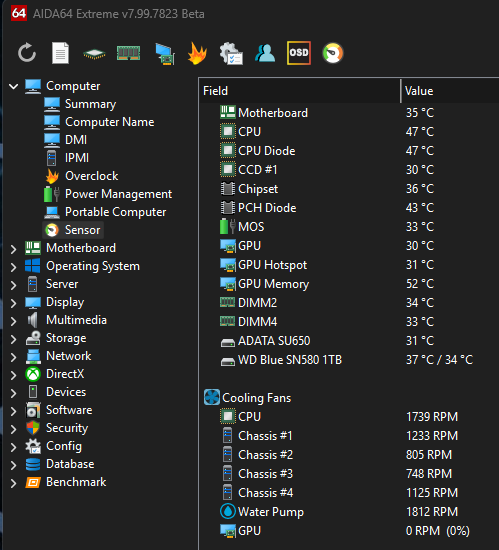Select the Summary tree item
The height and width of the screenshot is (550, 499).
[90, 104]
